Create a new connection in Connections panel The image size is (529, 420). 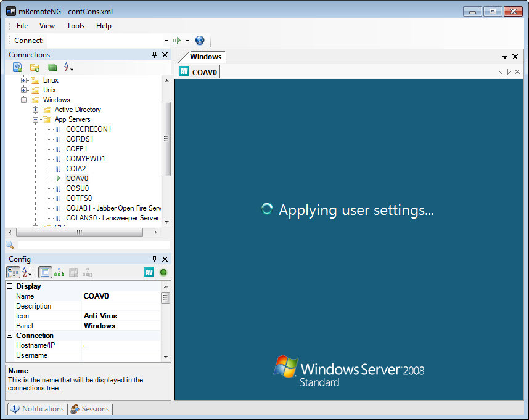tap(17, 67)
